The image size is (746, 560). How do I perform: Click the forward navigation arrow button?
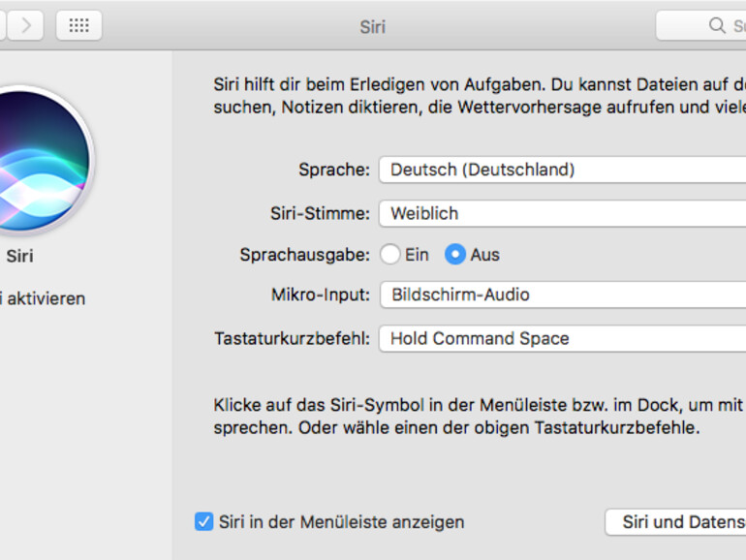[x=26, y=25]
